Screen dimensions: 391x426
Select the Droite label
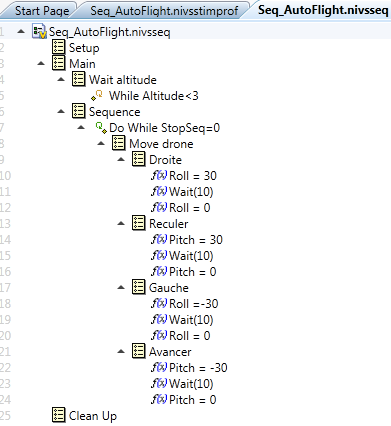coord(165,160)
